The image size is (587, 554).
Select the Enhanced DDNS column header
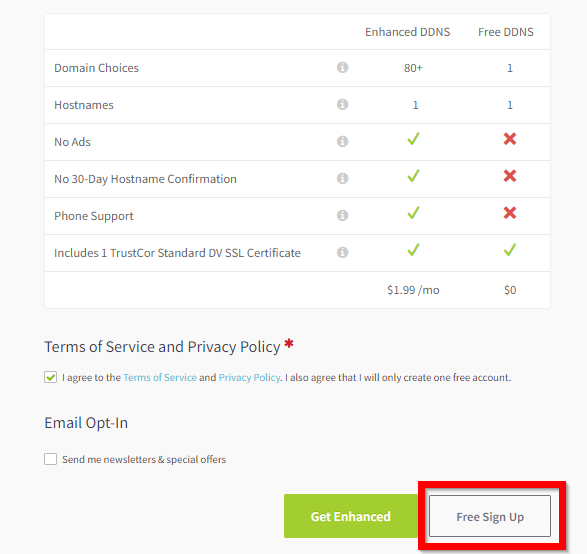pos(407,32)
